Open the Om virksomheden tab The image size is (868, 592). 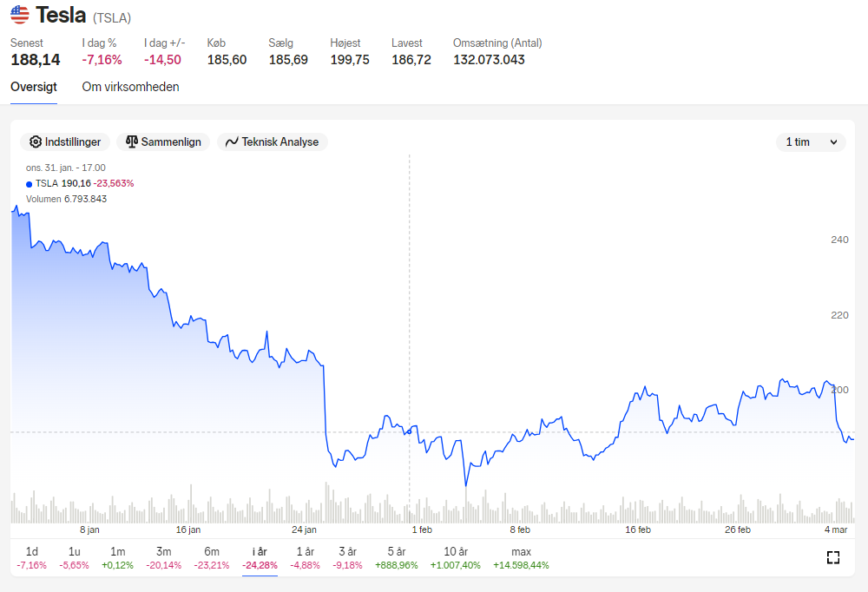[131, 87]
